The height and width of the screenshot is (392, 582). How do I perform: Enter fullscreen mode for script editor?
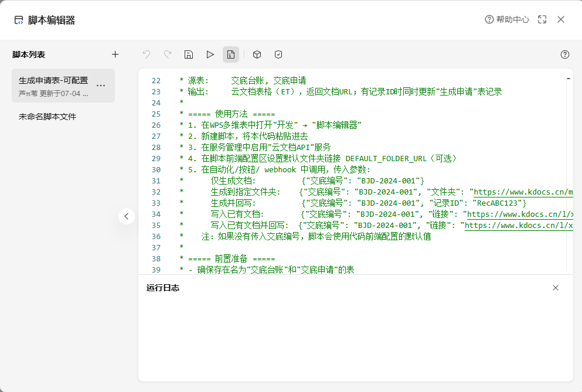(x=542, y=19)
